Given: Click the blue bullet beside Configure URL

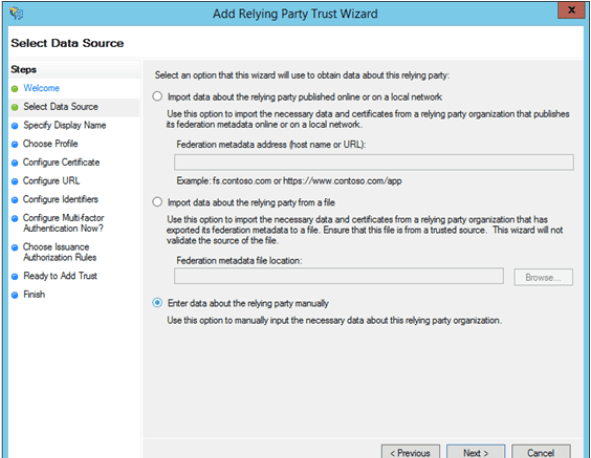Looking at the screenshot, I should [15, 181].
